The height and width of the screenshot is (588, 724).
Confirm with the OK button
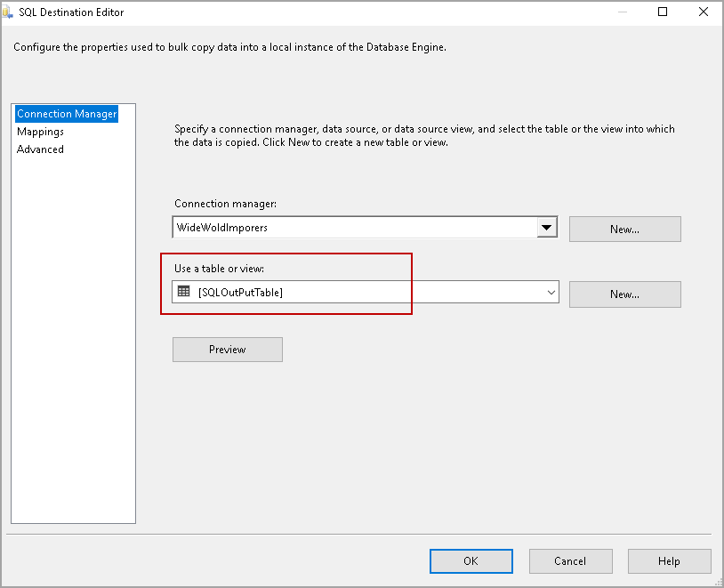pos(471,560)
